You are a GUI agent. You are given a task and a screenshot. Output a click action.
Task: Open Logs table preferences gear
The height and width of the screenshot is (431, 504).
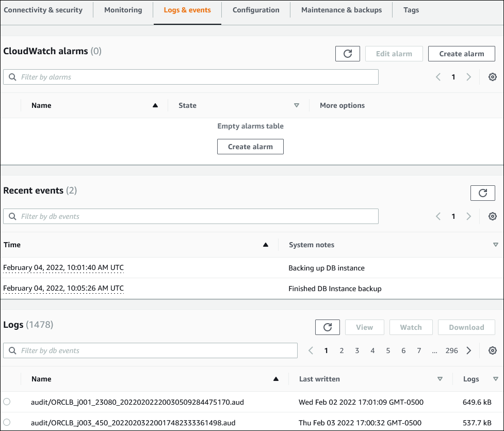[492, 350]
